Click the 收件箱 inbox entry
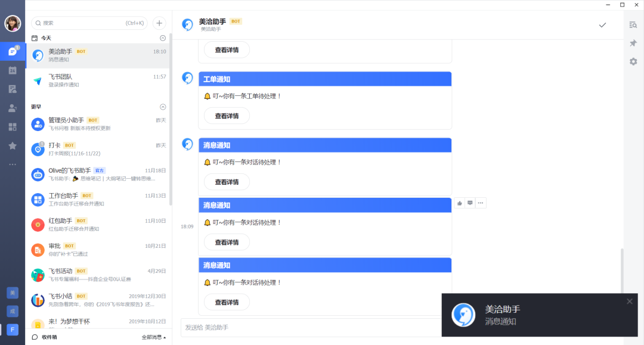The width and height of the screenshot is (644, 345). point(44,337)
